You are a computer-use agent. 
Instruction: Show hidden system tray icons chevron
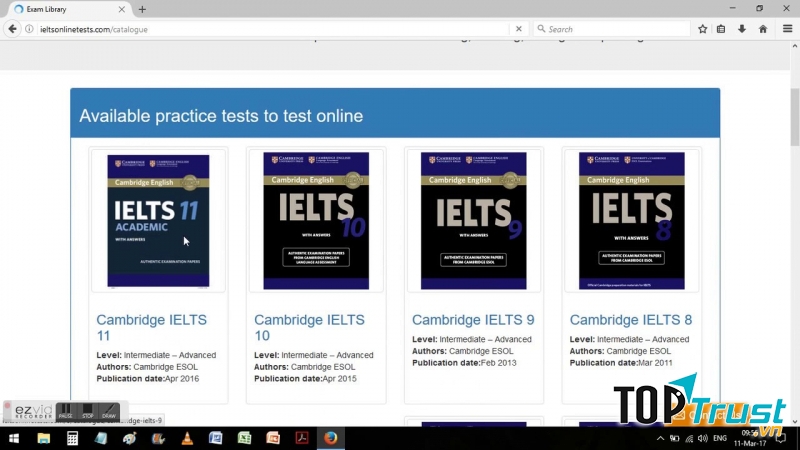pos(660,438)
